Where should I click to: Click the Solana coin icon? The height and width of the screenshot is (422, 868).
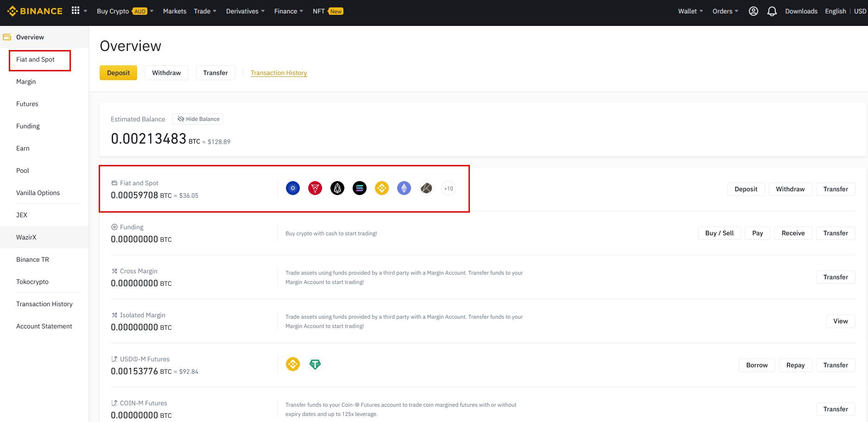(x=360, y=188)
